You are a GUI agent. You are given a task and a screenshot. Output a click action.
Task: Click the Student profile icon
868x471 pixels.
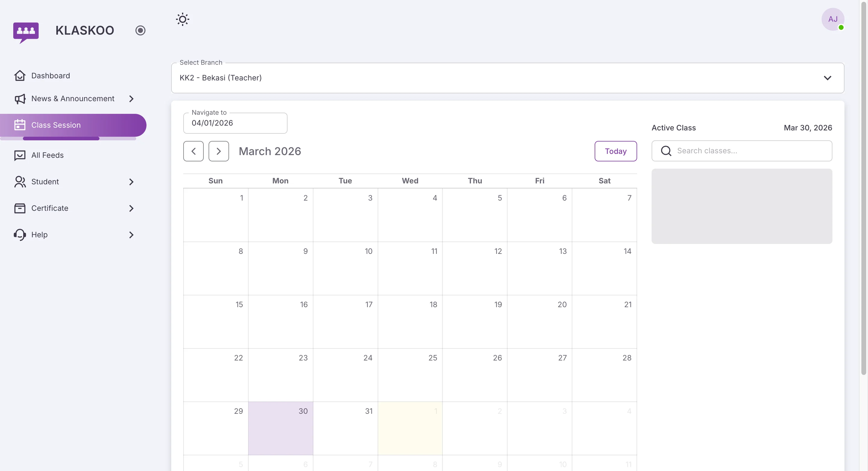[20, 182]
